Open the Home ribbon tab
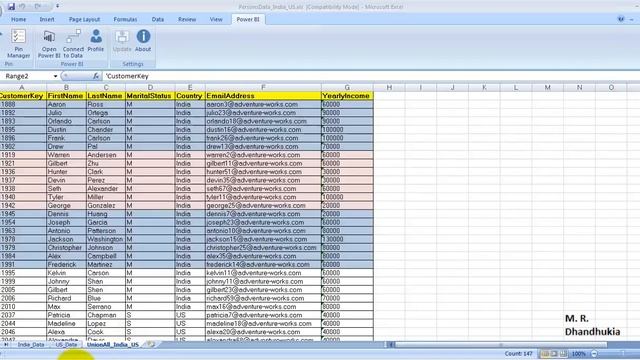Viewport: 640px width, 360px height. pos(18,19)
